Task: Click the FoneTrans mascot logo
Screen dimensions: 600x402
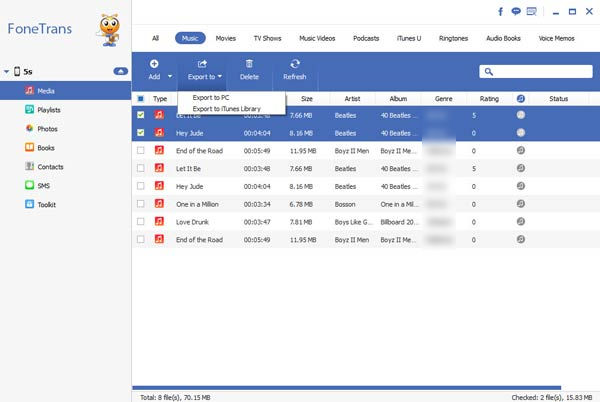Action: 109,30
